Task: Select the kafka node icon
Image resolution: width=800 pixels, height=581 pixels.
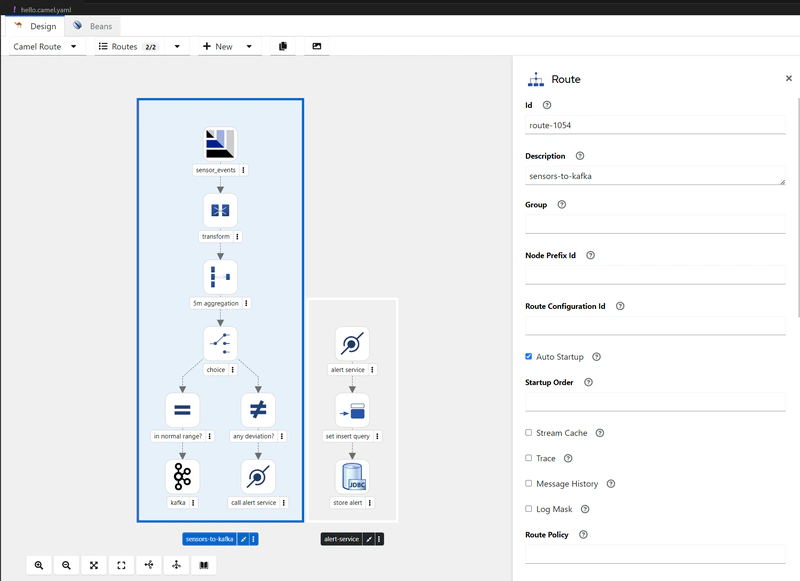Action: point(182,476)
